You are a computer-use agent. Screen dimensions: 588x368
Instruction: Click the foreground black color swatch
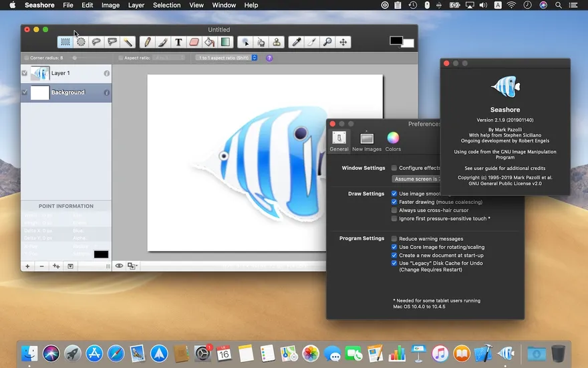click(x=396, y=40)
